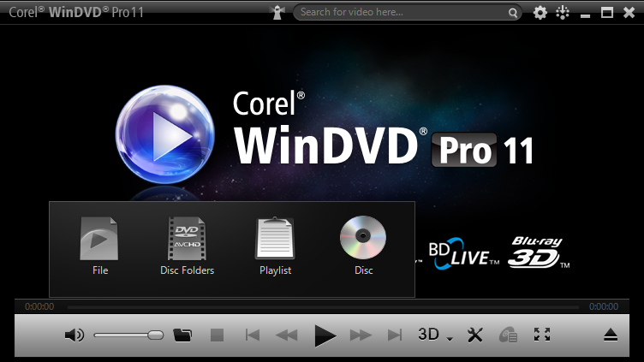
Task: Adjust the volume slider handle
Action: 156,335
